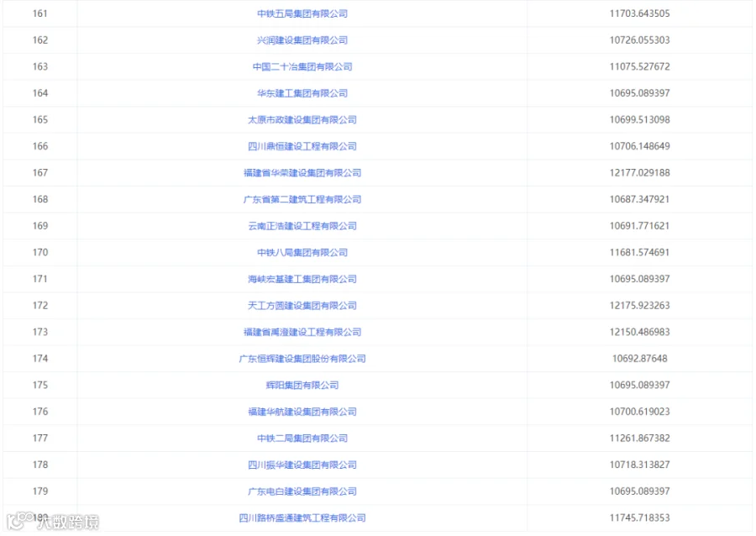
Task: Select the value 10706.148649
Action: [639, 146]
